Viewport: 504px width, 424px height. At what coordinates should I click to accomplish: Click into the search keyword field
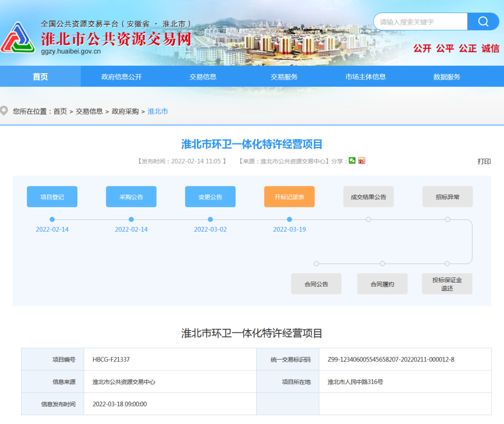(420, 22)
